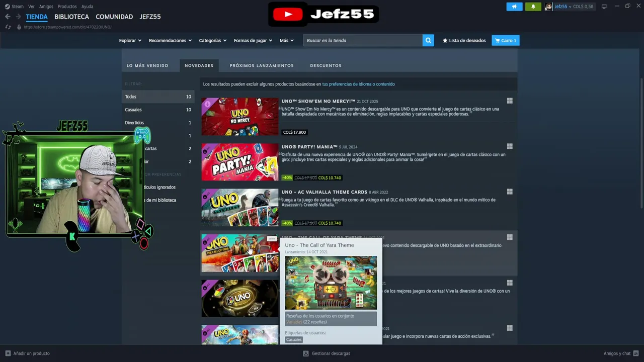This screenshot has width=644, height=362.
Task: Open the Formas de jugar dropdown
Action: [x=253, y=40]
